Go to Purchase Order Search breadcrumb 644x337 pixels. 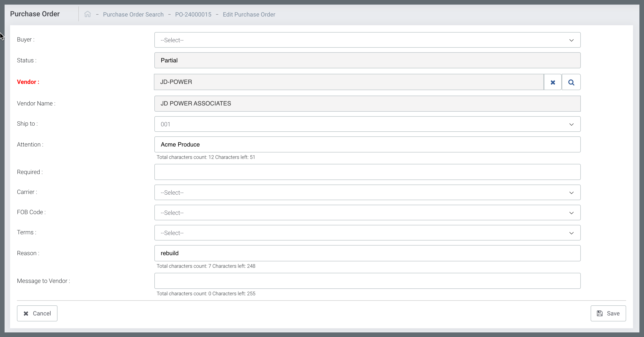[x=133, y=14]
